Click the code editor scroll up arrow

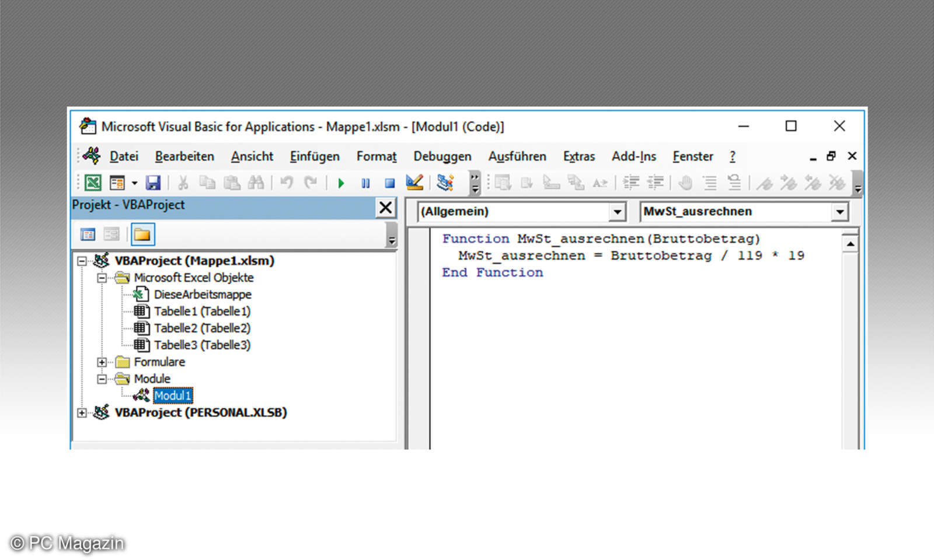pyautogui.click(x=851, y=244)
